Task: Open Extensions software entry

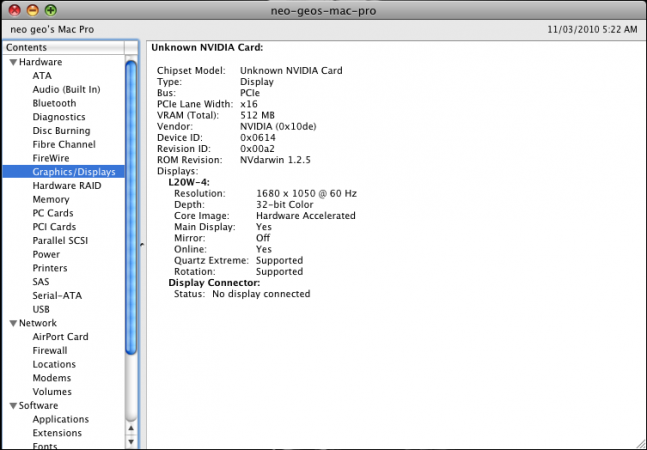Action: pos(57,433)
